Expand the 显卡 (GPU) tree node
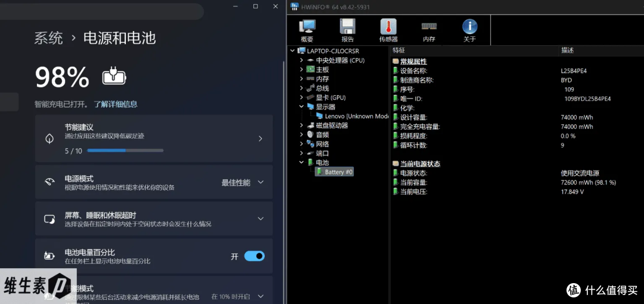This screenshot has height=304, width=644. pos(302,97)
